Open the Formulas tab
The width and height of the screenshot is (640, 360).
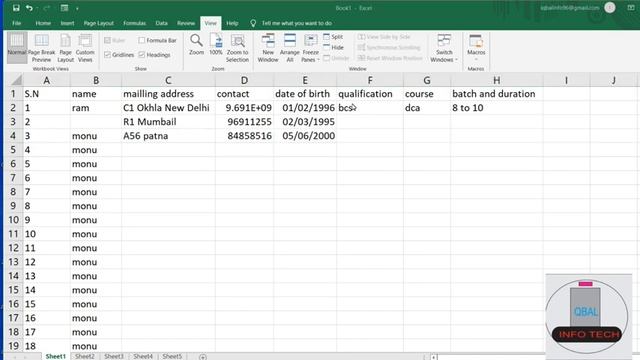pyautogui.click(x=134, y=23)
